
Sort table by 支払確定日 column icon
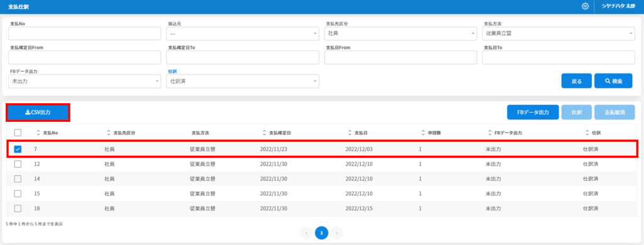[265, 133]
